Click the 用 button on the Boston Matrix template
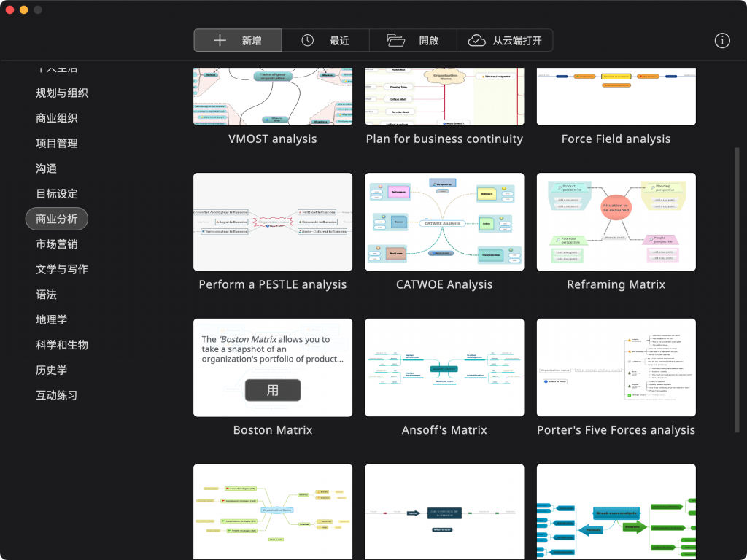 [x=273, y=390]
